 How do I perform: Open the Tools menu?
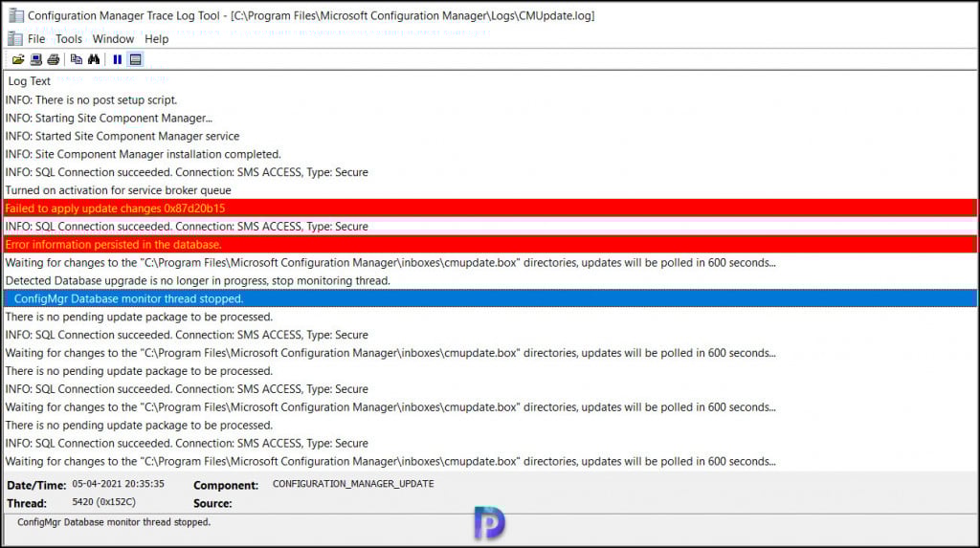click(69, 39)
